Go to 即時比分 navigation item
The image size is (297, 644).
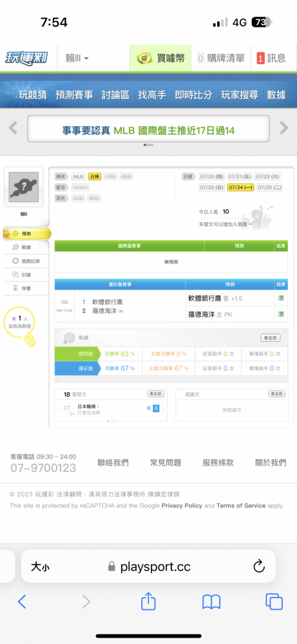click(x=193, y=95)
